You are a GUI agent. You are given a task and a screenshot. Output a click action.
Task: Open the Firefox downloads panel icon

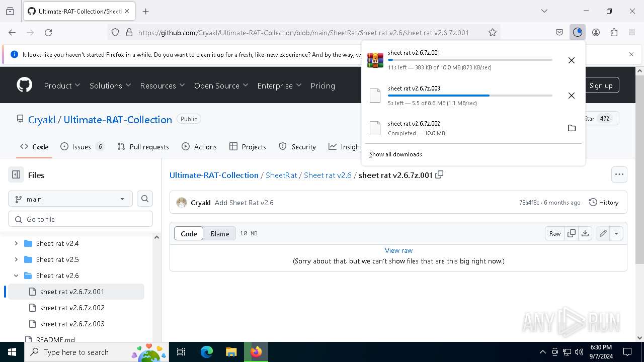click(x=577, y=32)
